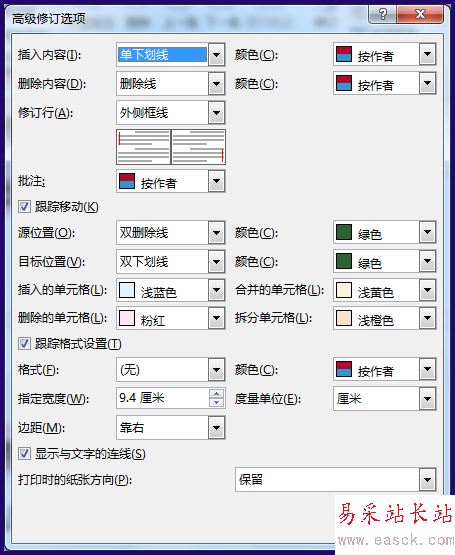
Task: Click the green swatch in 源位置 颜色
Action: (x=343, y=232)
